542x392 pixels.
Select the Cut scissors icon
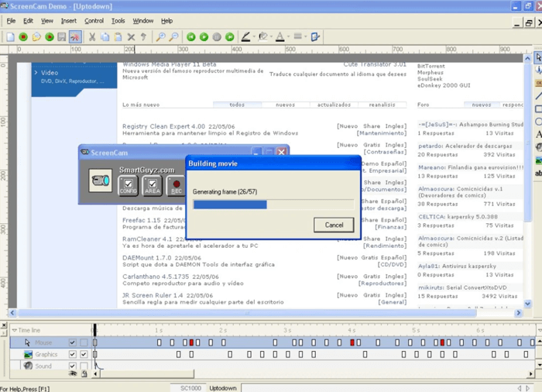pos(92,36)
